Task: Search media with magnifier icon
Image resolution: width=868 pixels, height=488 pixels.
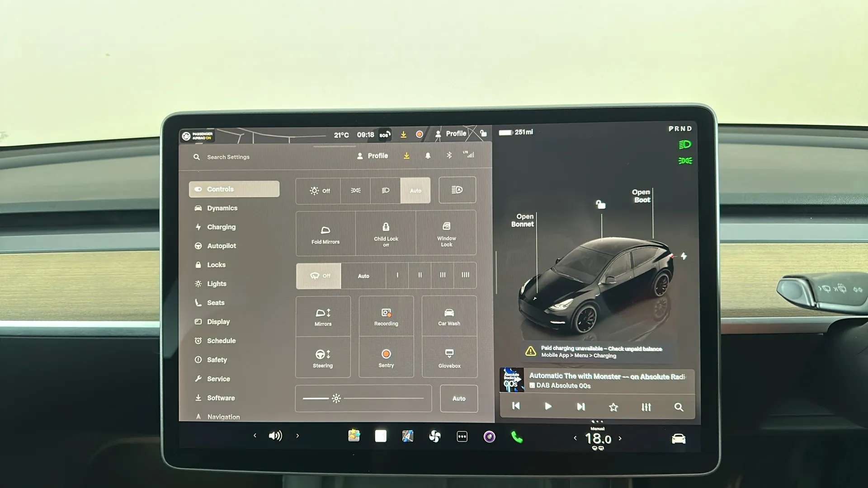Action: click(679, 407)
